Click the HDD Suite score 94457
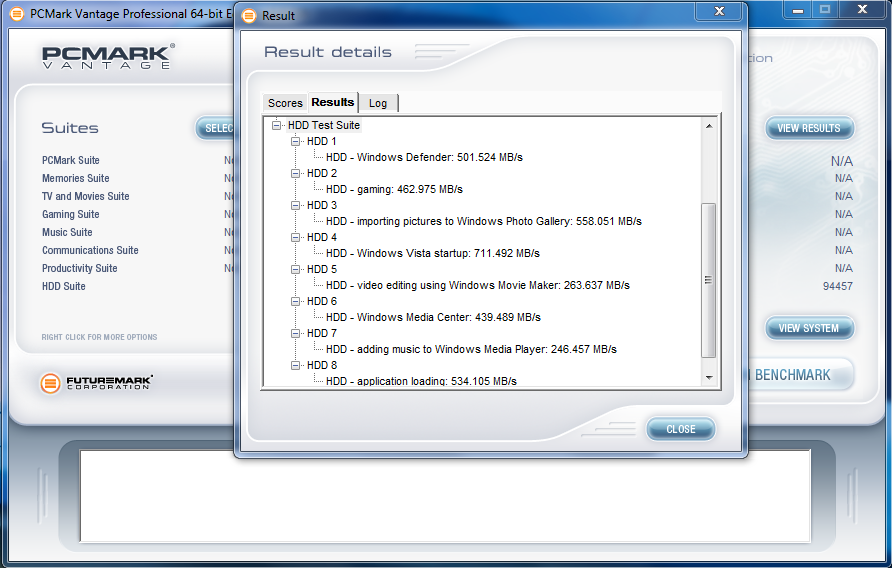The image size is (892, 568). tap(837, 286)
